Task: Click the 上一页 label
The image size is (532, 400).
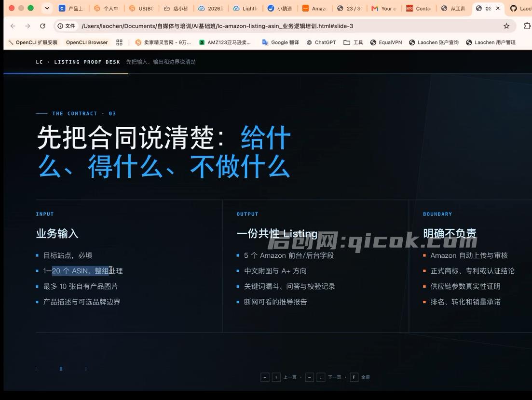Action: pos(290,377)
